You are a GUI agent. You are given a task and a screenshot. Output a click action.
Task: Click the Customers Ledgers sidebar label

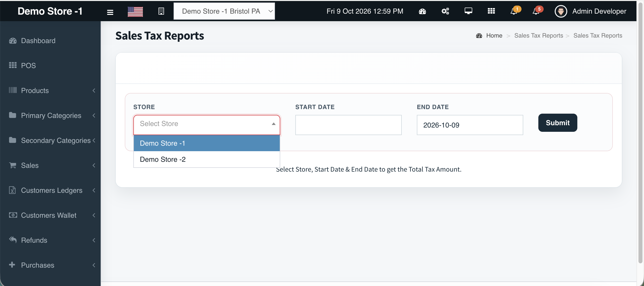[52, 190]
